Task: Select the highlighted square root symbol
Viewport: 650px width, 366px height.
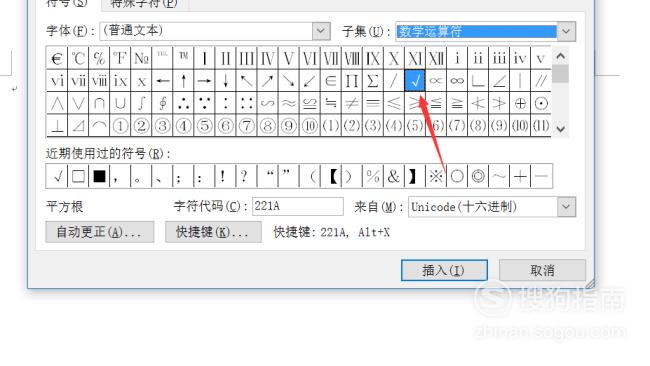Action: [415, 81]
